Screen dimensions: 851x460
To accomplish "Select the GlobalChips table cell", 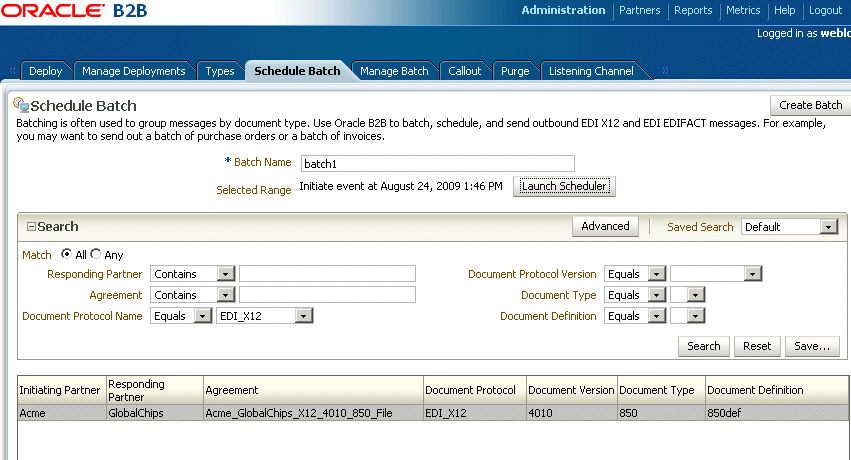I will pos(155,413).
